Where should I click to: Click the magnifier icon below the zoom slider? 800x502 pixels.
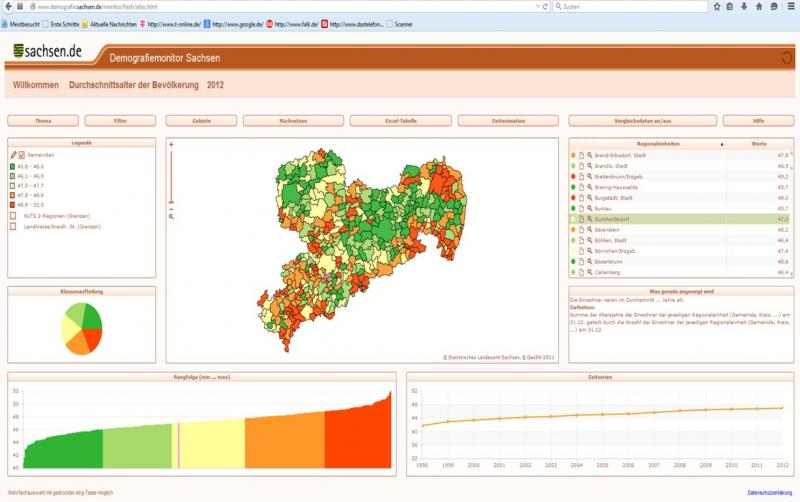coord(171,216)
